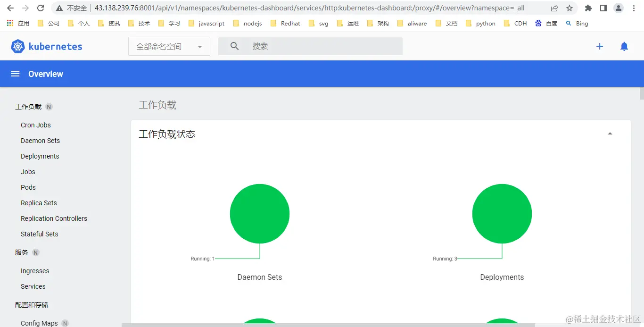Open the 全部命名空间 namespace dropdown
This screenshot has height=327, width=644.
tap(169, 46)
